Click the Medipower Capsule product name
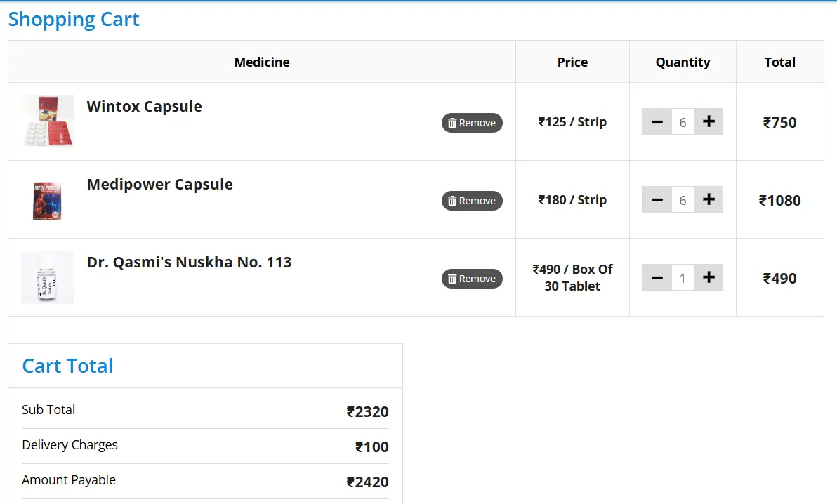Image resolution: width=837 pixels, height=504 pixels. [x=159, y=185]
